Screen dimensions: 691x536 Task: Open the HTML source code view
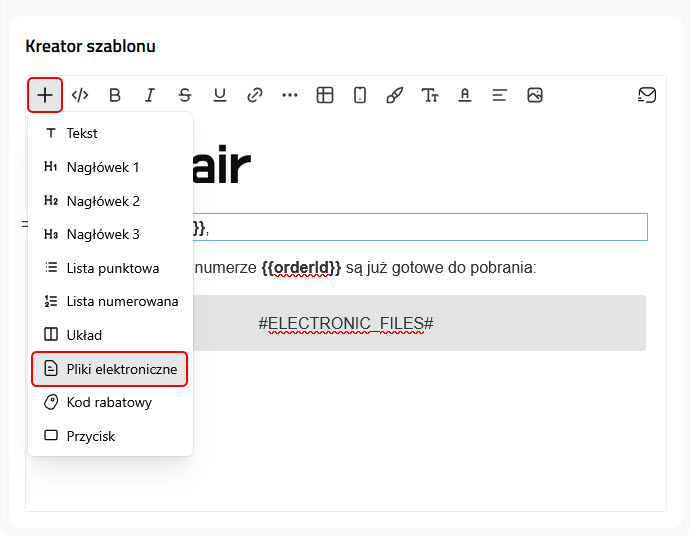(80, 95)
